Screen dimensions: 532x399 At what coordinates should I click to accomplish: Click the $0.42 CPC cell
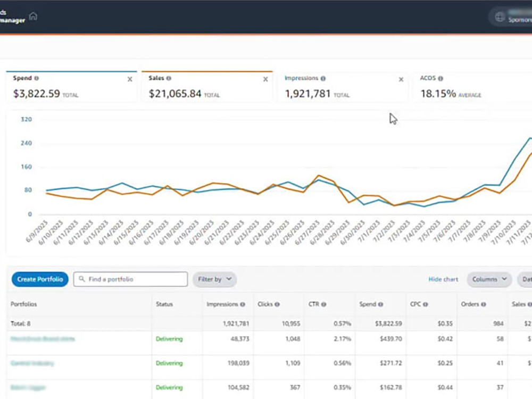445,338
